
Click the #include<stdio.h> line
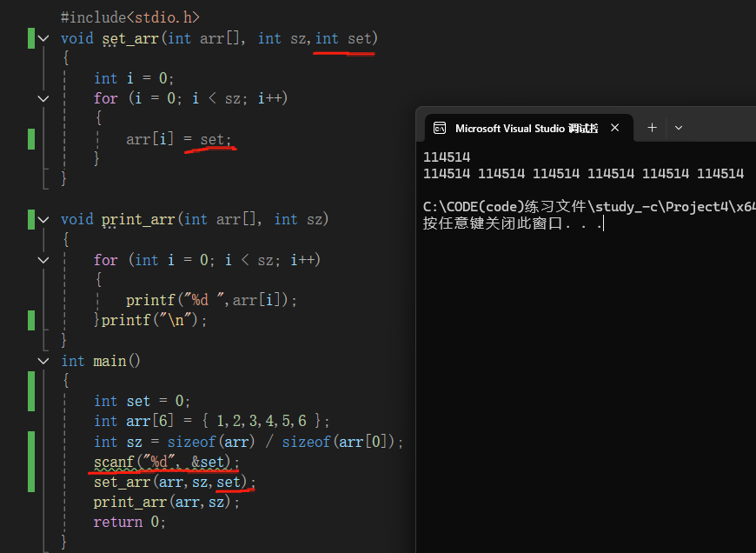tap(130, 18)
